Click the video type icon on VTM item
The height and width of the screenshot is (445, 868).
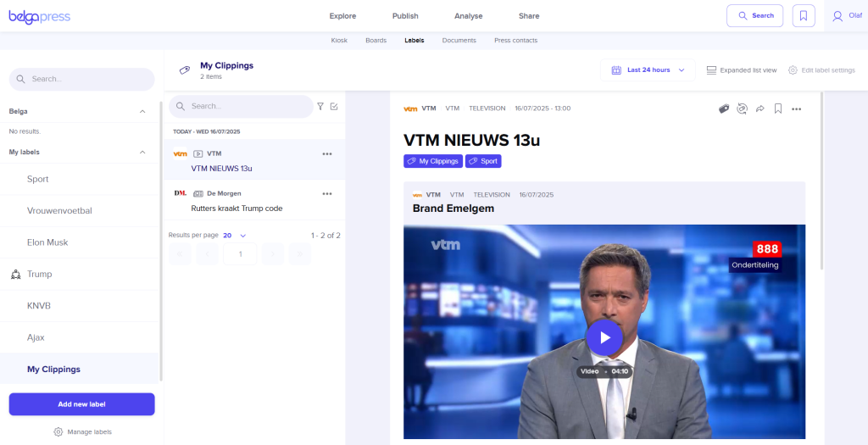point(198,154)
